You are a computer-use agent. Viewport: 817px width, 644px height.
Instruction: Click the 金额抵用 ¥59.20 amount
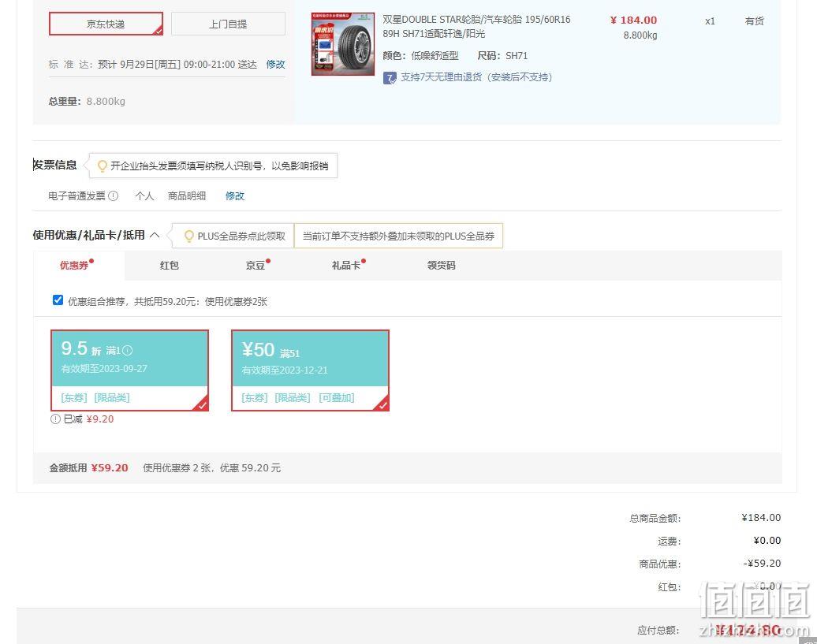[110, 468]
